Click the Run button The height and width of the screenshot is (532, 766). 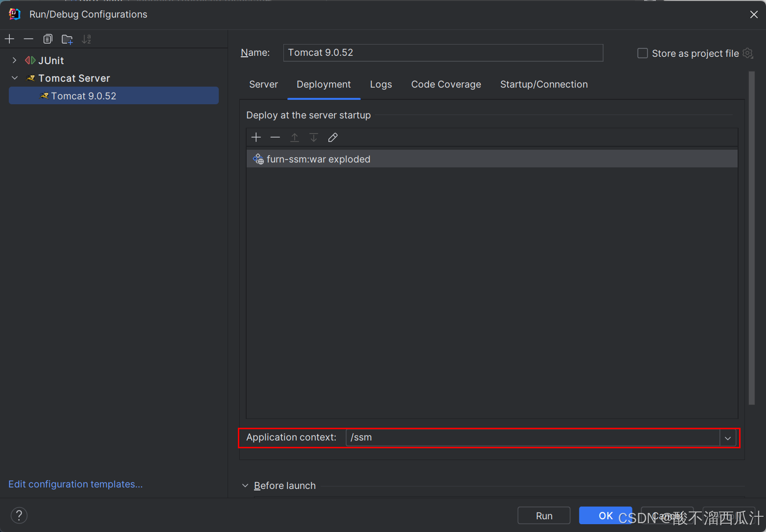tap(543, 515)
